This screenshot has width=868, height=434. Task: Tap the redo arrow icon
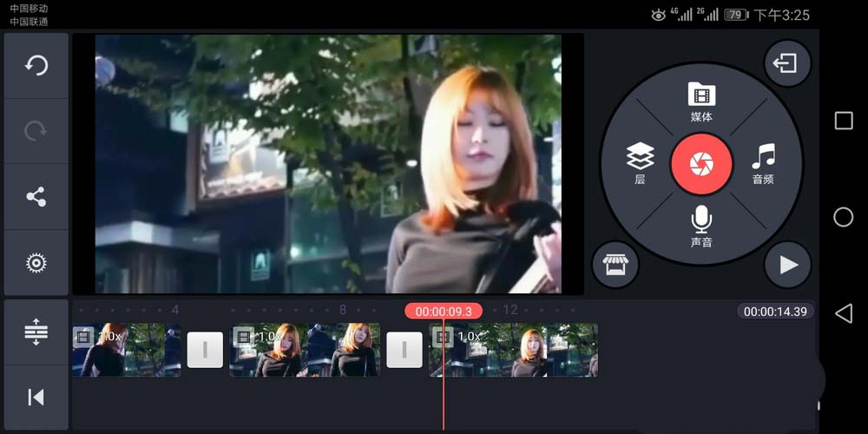[36, 131]
